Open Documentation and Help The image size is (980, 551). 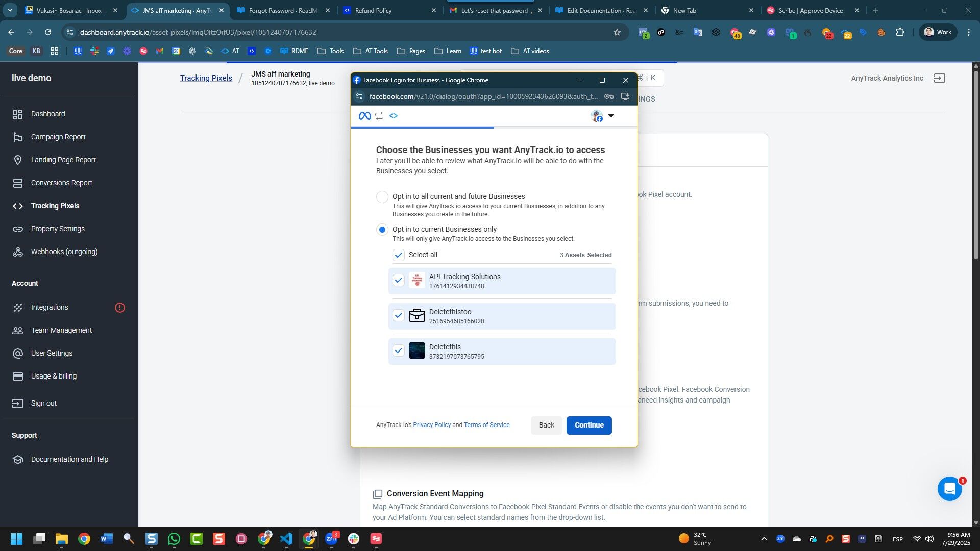(69, 459)
